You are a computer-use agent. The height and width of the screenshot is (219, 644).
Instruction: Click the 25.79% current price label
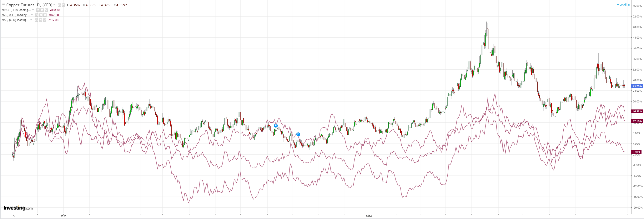637,86
